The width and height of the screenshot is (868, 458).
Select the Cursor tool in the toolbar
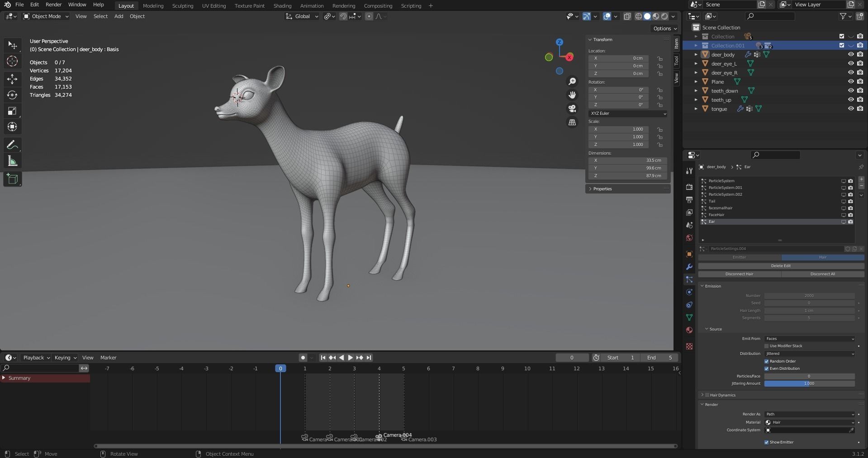(12, 61)
